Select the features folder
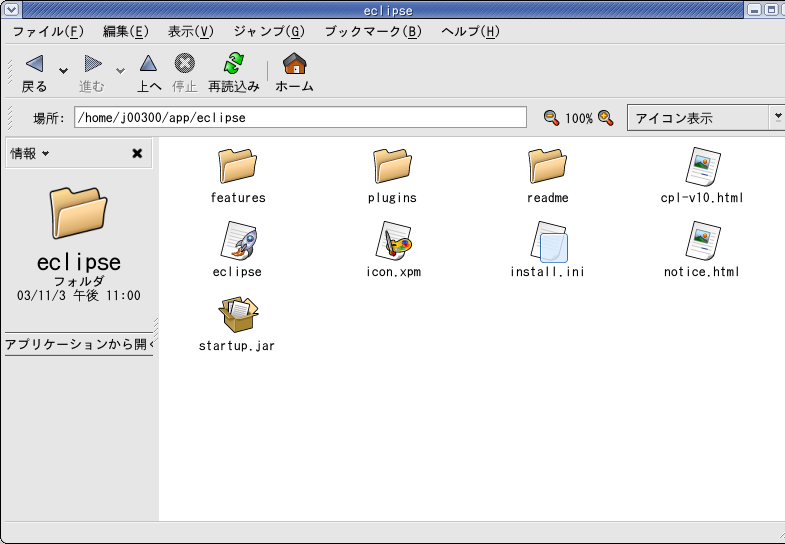Viewport: 785px width, 544px height. tap(237, 166)
